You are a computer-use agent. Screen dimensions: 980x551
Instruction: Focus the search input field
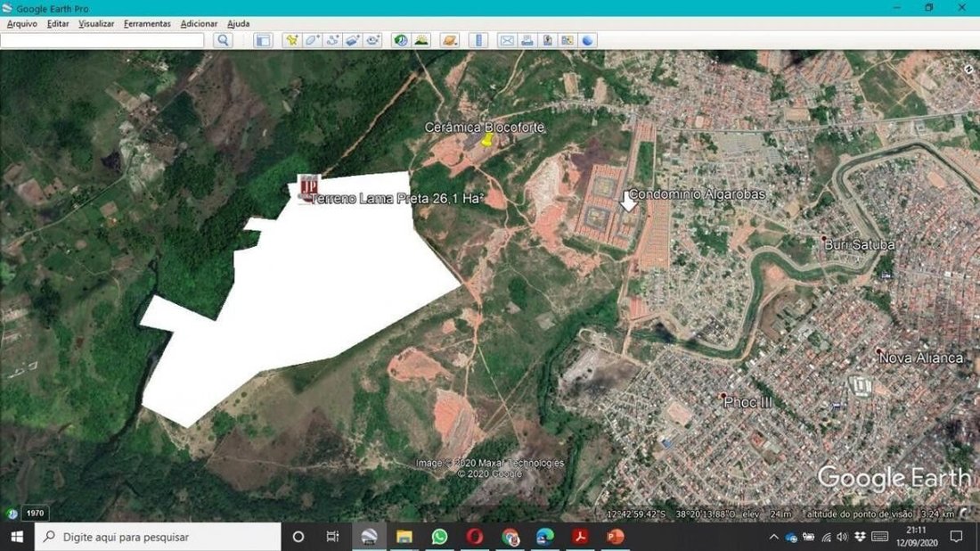pos(102,41)
